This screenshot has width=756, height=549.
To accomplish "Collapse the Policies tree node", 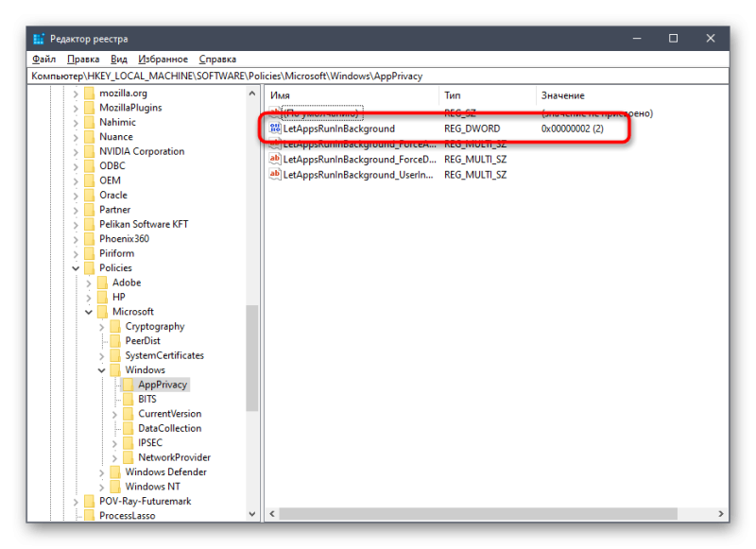I will [76, 268].
